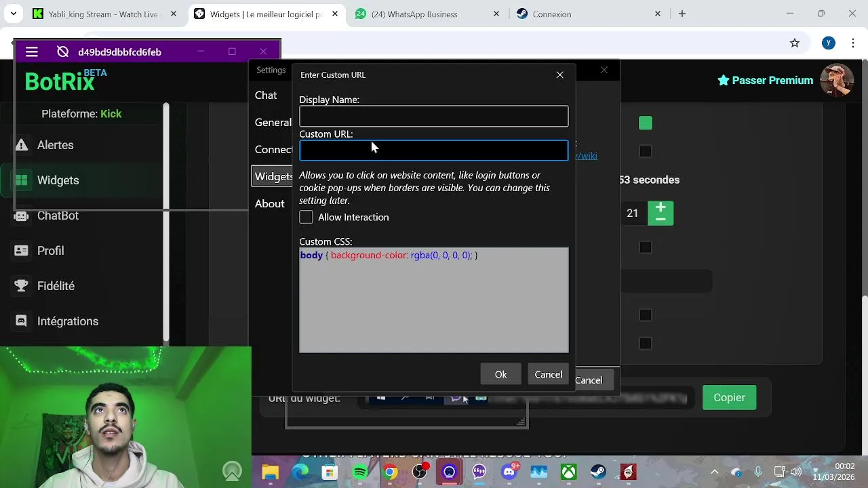Viewport: 868px width, 488px height.
Task: Increase the value 21 with the plus button
Action: pos(660,207)
